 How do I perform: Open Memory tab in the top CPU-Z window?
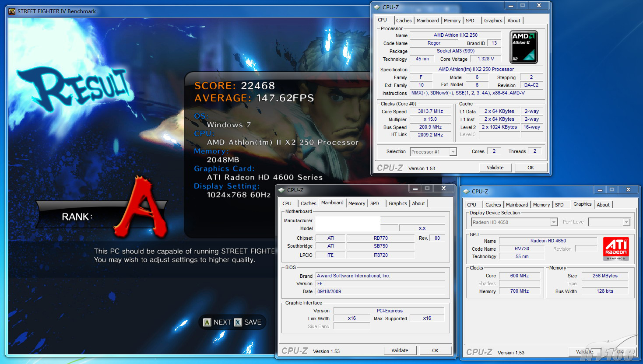click(x=452, y=21)
